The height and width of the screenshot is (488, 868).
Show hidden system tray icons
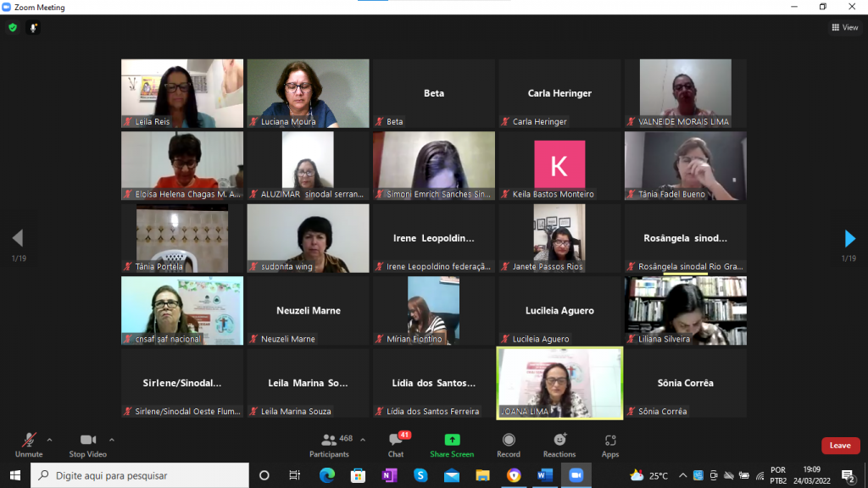[x=682, y=475]
